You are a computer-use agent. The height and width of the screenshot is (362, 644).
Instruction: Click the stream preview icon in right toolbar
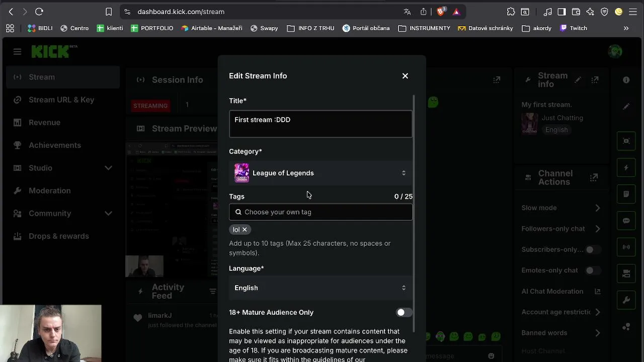[x=626, y=141]
